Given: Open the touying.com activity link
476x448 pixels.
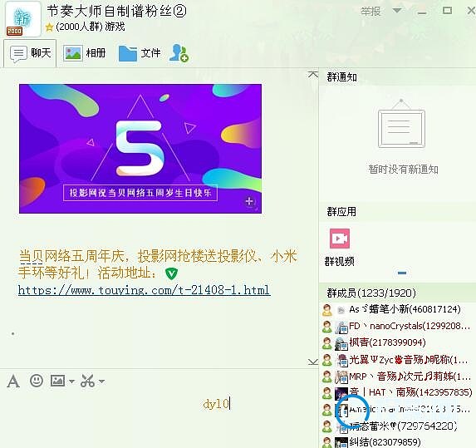Looking at the screenshot, I should click(x=145, y=290).
